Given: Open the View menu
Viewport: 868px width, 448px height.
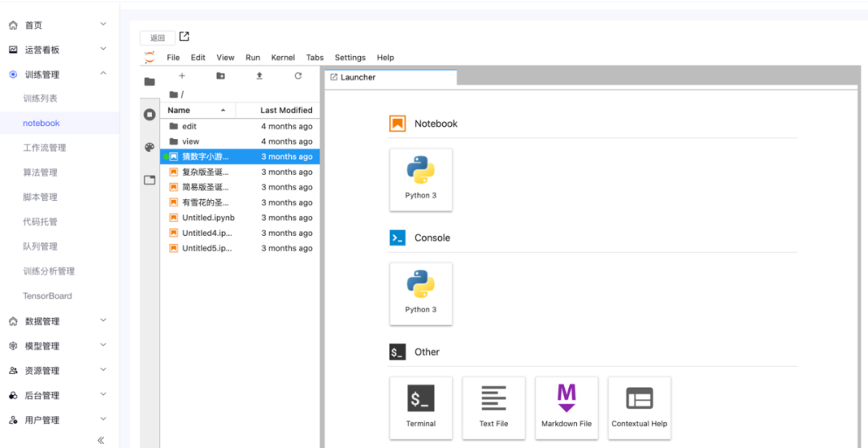Looking at the screenshot, I should pyautogui.click(x=225, y=58).
